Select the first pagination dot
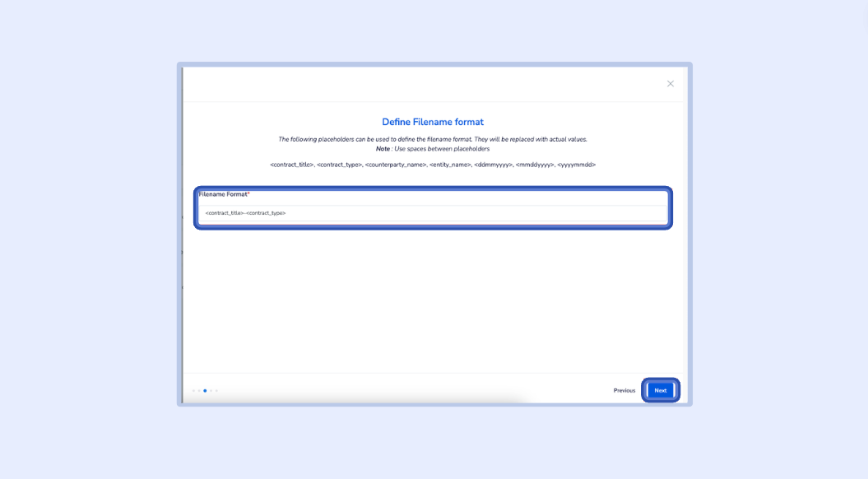Viewport: 868px width, 479px height. click(x=193, y=390)
